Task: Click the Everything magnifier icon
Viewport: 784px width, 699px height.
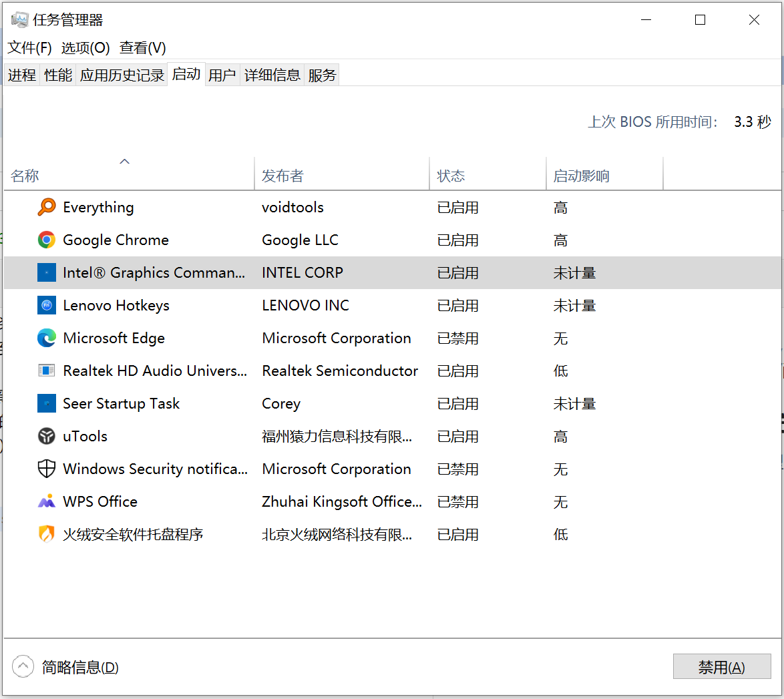Action: [47, 207]
